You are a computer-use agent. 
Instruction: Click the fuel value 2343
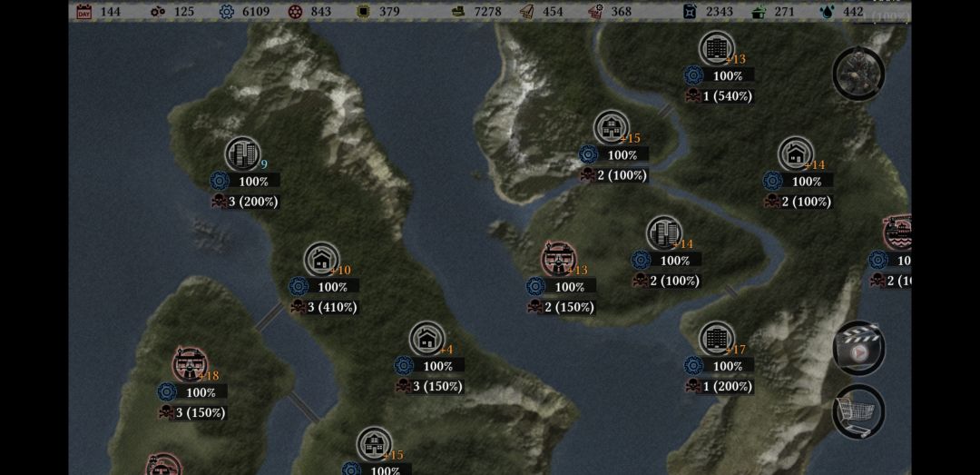[x=720, y=11]
